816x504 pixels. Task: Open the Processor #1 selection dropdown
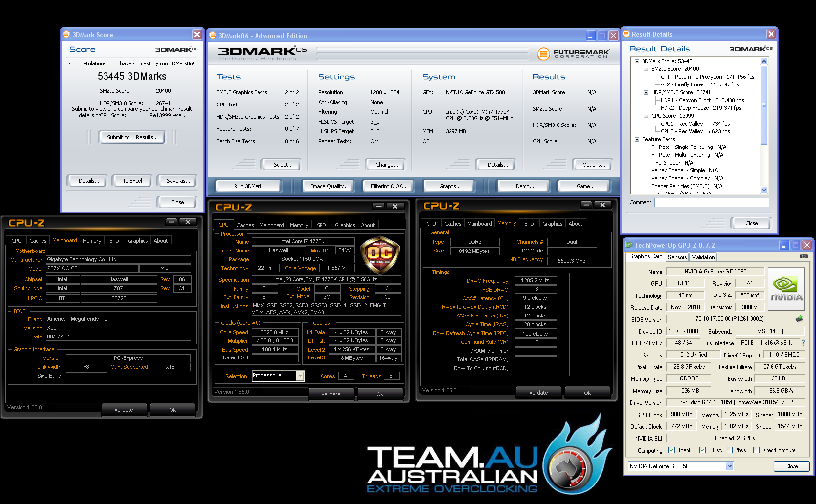(x=300, y=376)
